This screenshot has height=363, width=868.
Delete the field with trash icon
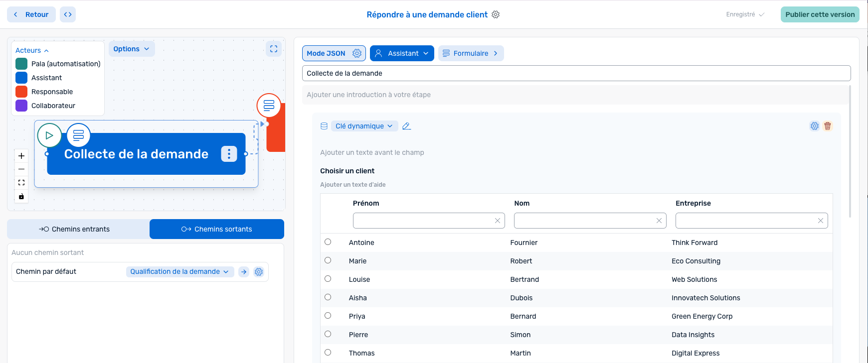828,126
